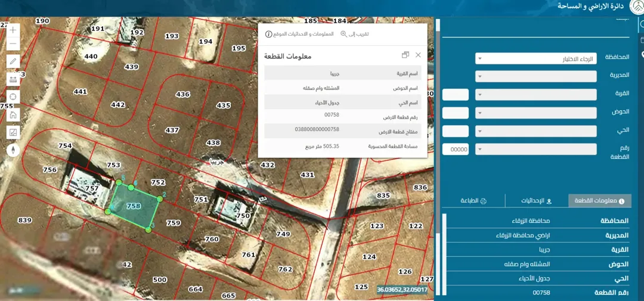Image resolution: width=644 pixels, height=301 pixels.
Task: Click the neighborhood code input box
Action: click(455, 131)
